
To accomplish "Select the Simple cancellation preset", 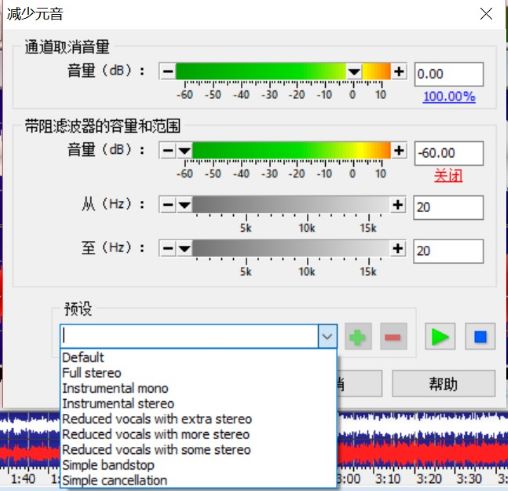I will coord(198,480).
